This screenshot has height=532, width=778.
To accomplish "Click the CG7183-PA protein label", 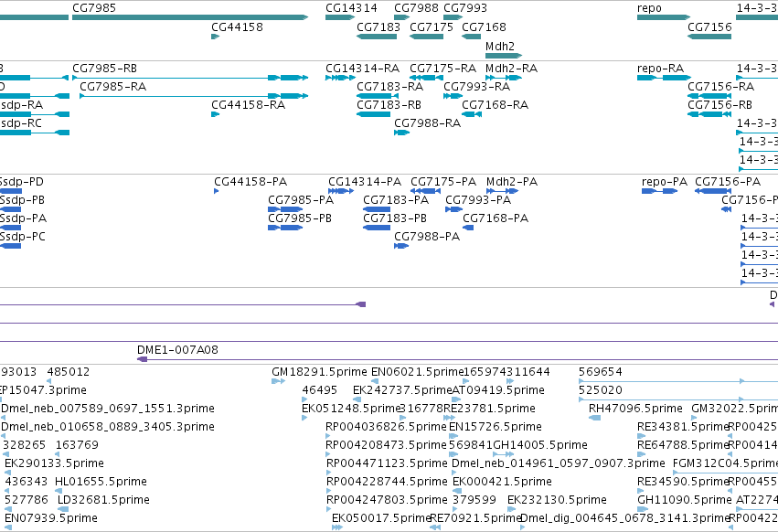I will coord(396,200).
